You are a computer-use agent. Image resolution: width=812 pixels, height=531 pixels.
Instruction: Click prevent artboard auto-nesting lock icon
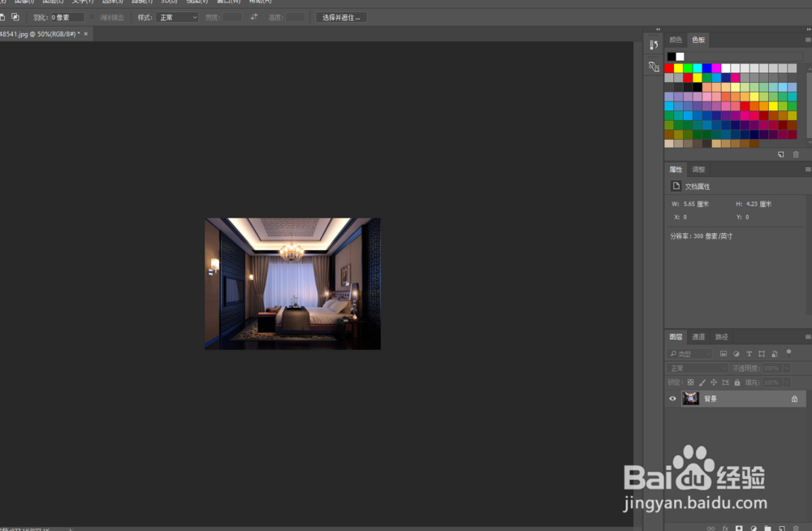[x=725, y=382]
